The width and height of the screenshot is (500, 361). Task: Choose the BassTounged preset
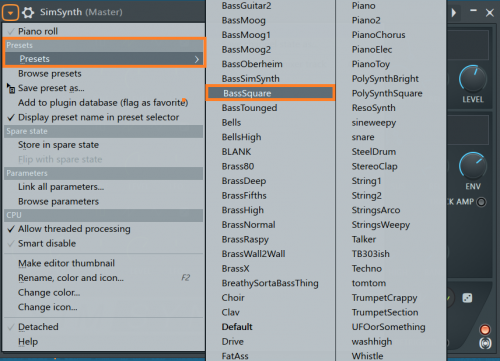click(x=249, y=108)
